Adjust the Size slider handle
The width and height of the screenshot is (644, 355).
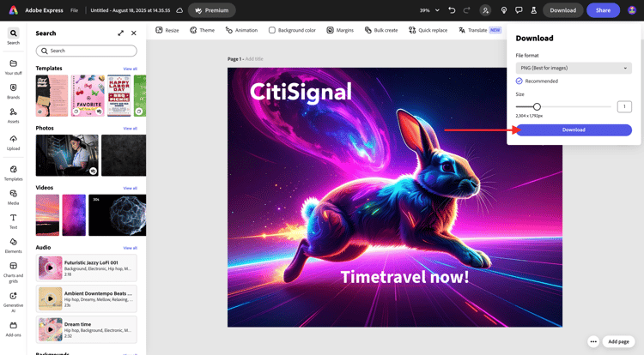[x=537, y=106]
